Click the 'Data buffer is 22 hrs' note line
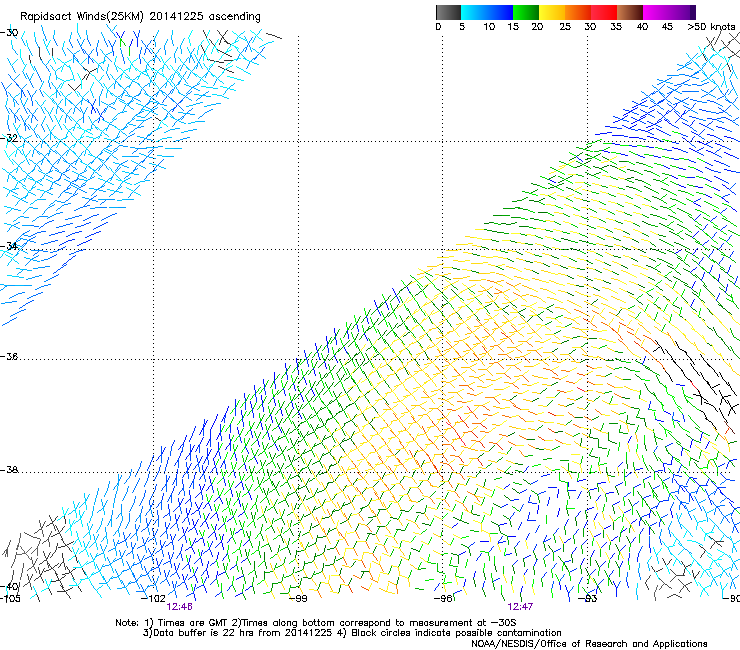The width and height of the screenshot is (740, 650). pyautogui.click(x=352, y=633)
